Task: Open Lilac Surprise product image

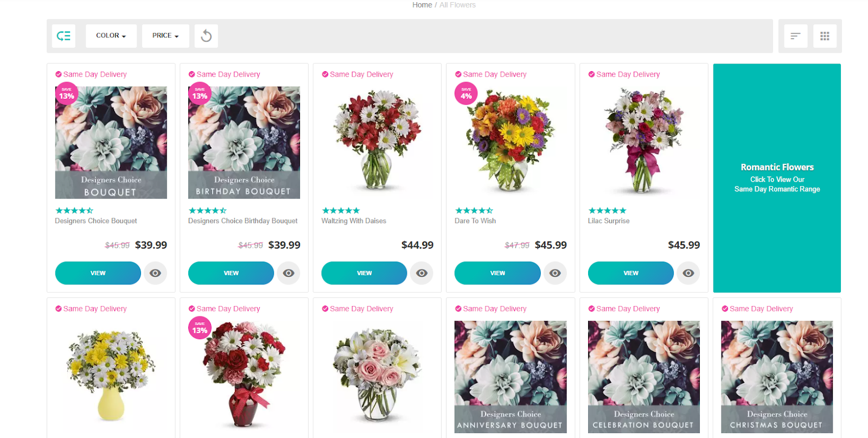Action: [644, 142]
